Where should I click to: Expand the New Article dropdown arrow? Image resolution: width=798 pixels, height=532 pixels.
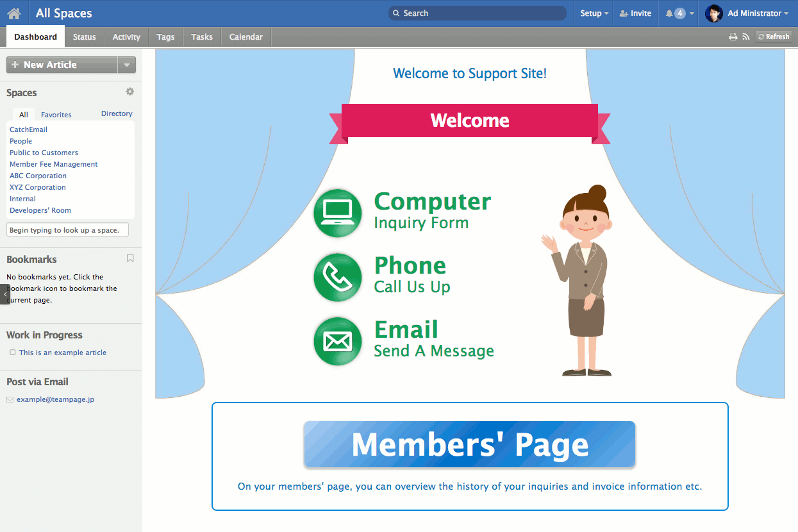126,65
